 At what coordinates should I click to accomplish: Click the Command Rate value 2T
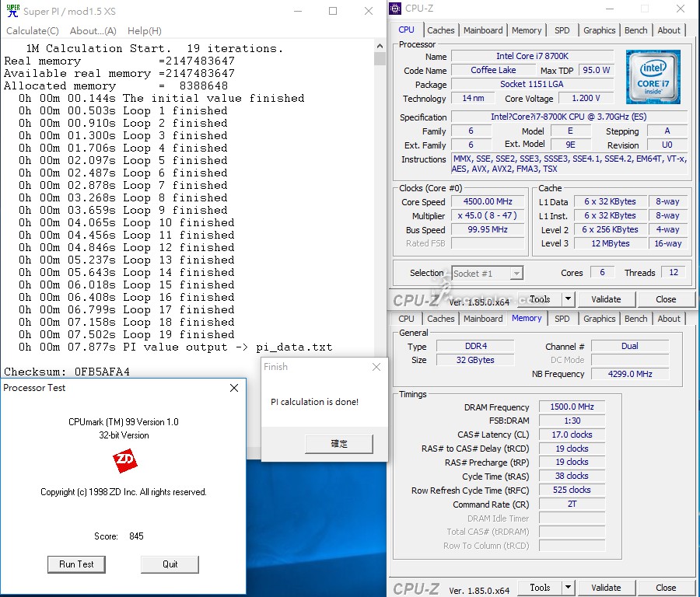(x=572, y=504)
